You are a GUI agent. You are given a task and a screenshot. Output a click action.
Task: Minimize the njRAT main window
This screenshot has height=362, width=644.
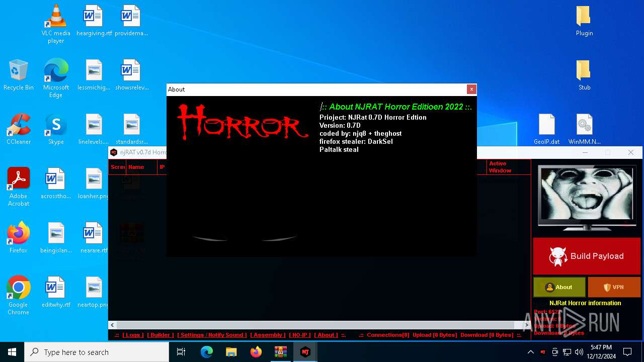(585, 152)
